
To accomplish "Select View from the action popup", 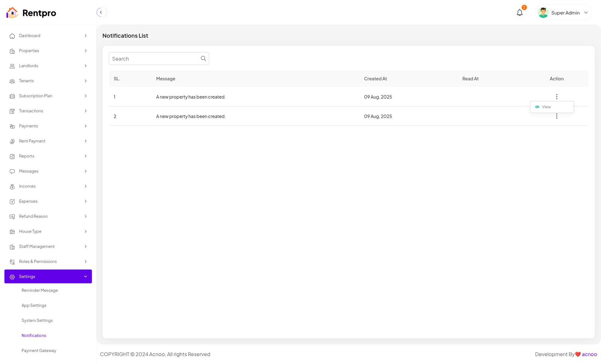I will pos(546,107).
